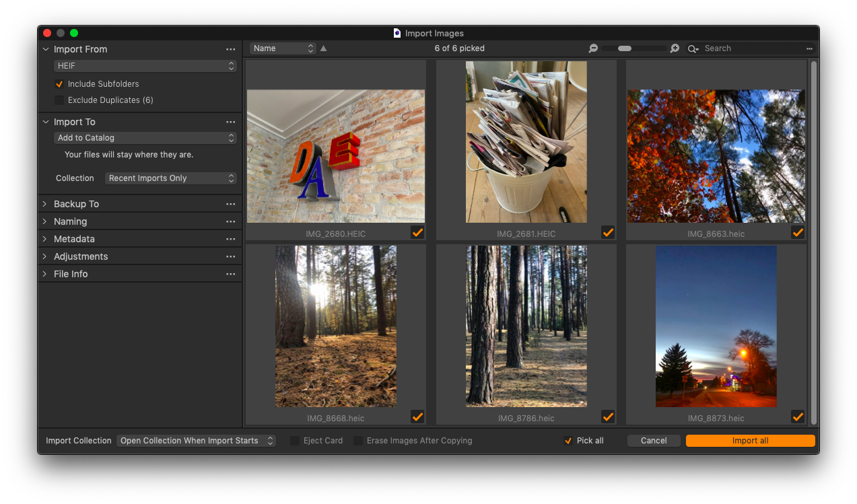Uncheck the pick box for IMG_8668.heic

tap(417, 417)
